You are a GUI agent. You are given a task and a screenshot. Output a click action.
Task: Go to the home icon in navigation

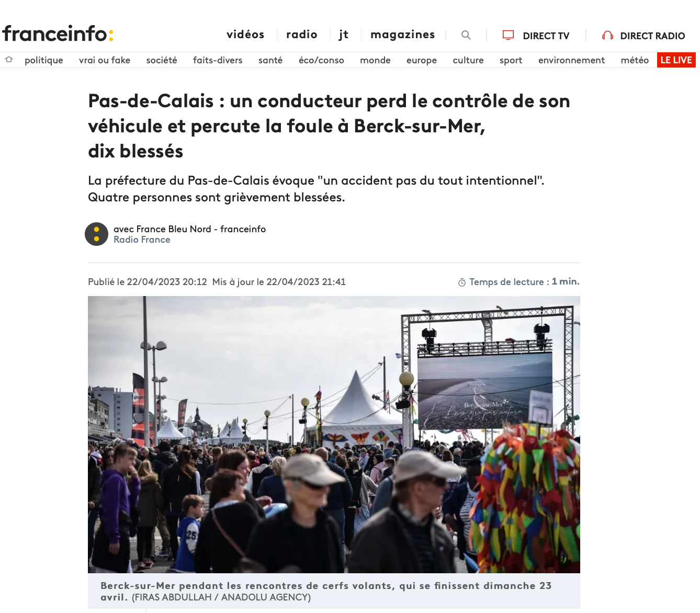9,60
